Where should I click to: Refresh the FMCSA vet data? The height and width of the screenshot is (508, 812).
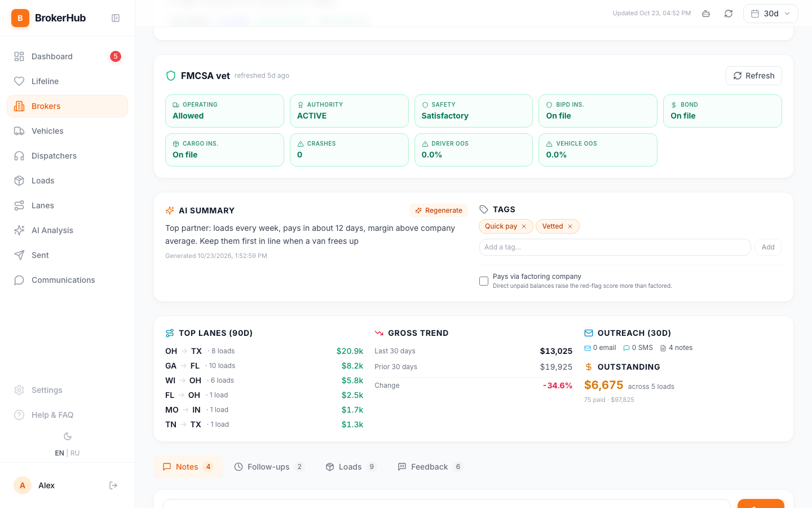[754, 76]
